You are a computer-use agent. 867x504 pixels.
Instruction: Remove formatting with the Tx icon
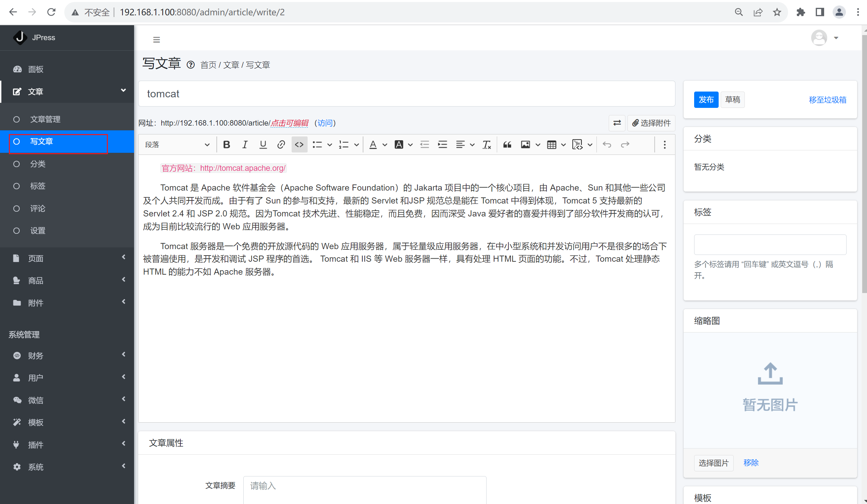coord(487,145)
